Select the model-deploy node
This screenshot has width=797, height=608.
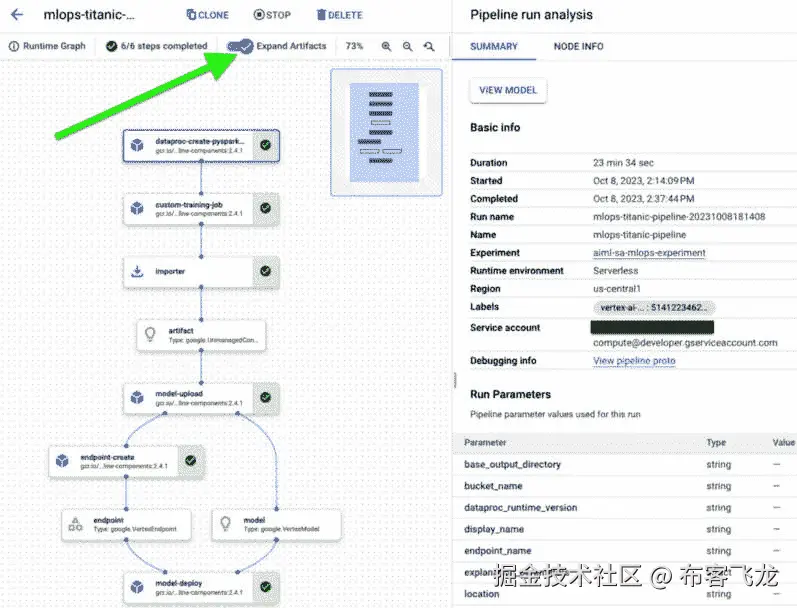tap(201, 588)
